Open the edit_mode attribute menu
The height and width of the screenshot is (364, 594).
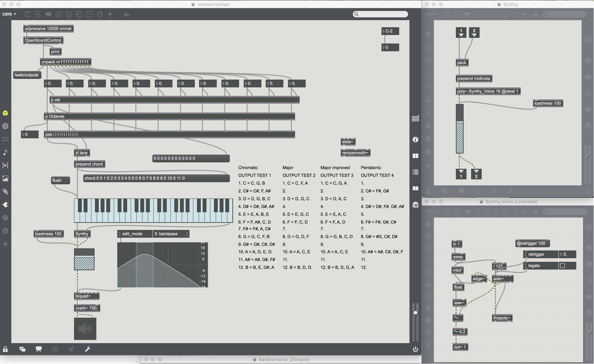tap(135, 234)
